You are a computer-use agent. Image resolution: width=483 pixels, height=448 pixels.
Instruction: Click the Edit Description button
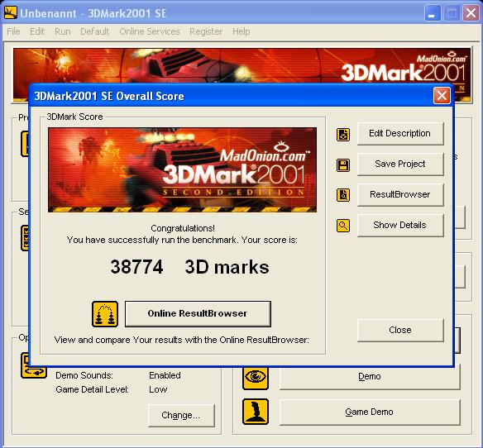pyautogui.click(x=400, y=134)
